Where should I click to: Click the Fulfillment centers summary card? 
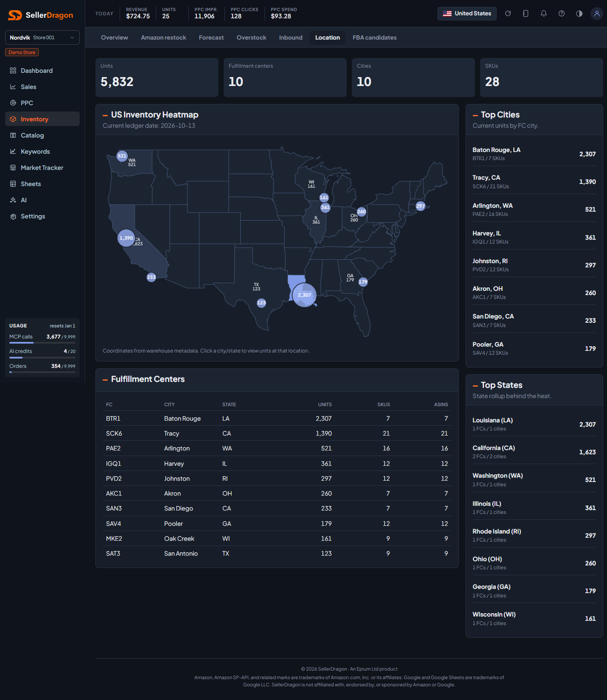click(285, 77)
